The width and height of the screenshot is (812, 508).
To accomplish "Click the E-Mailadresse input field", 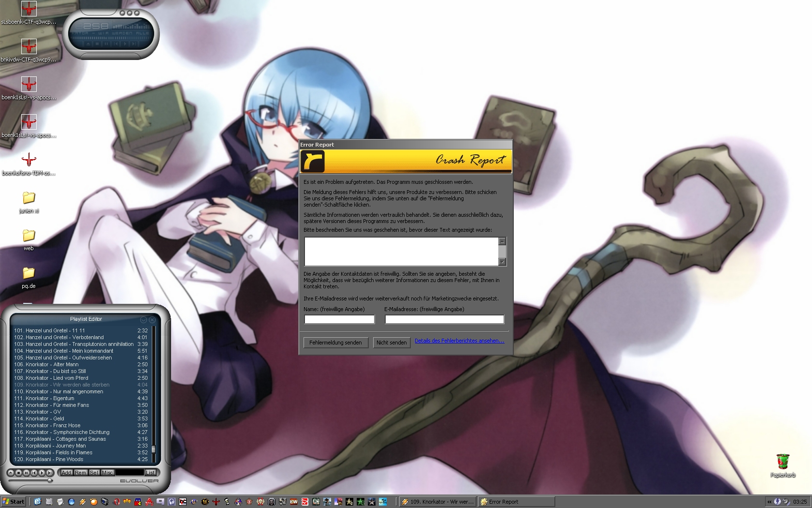I will (x=444, y=319).
